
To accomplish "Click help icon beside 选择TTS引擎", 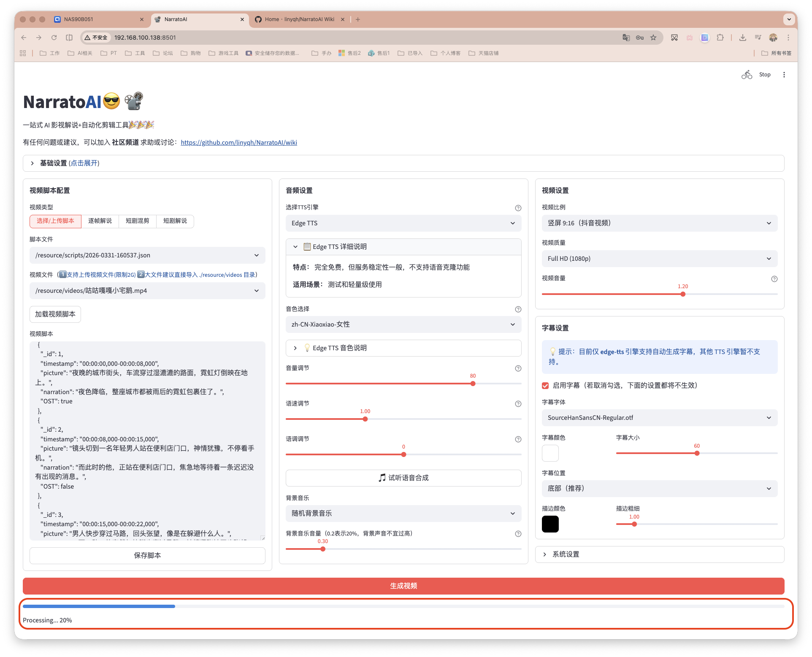I will (518, 208).
